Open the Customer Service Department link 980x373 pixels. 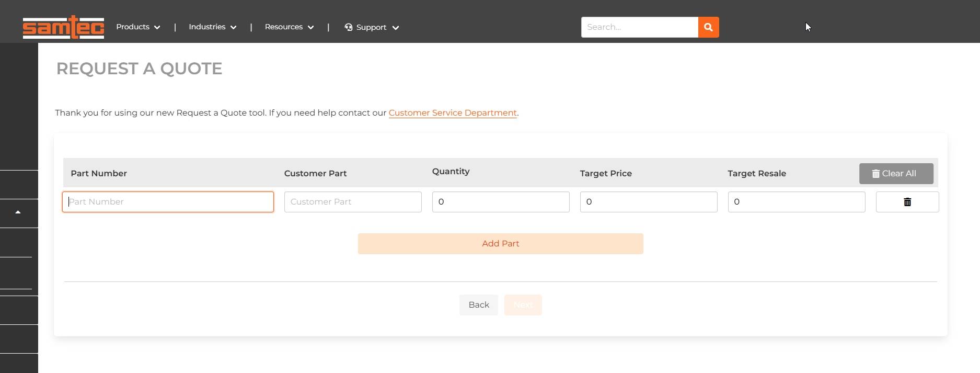point(453,113)
